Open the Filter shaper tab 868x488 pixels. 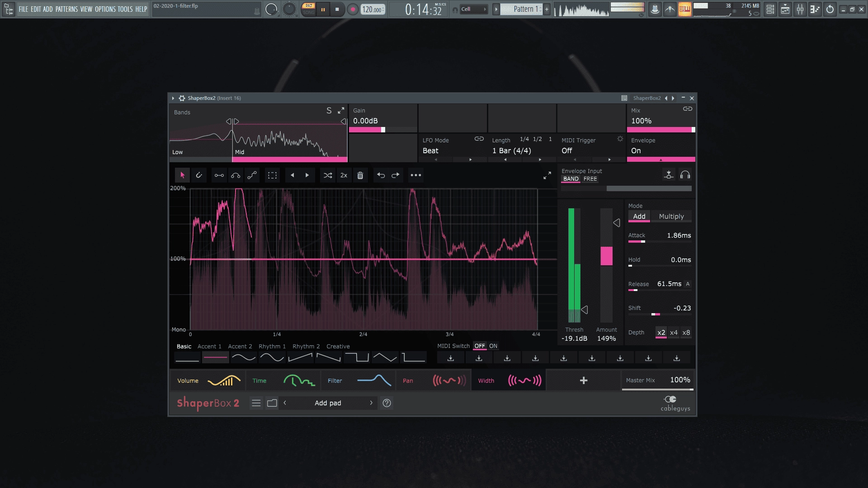(x=358, y=380)
